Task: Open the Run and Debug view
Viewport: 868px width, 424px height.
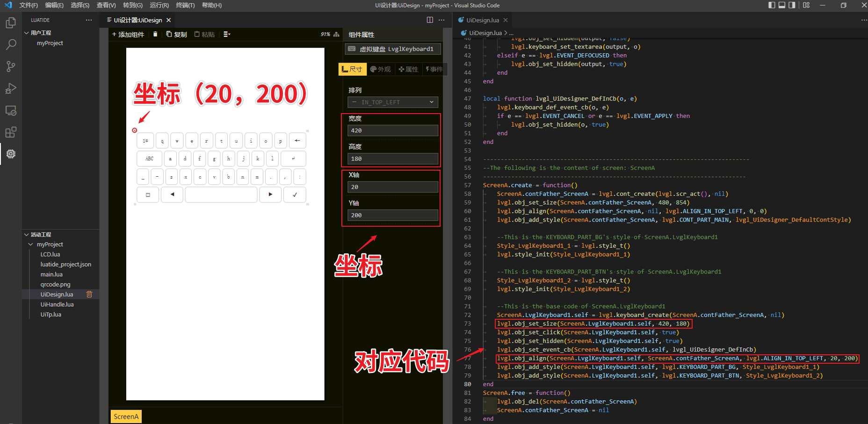Action: point(11,88)
